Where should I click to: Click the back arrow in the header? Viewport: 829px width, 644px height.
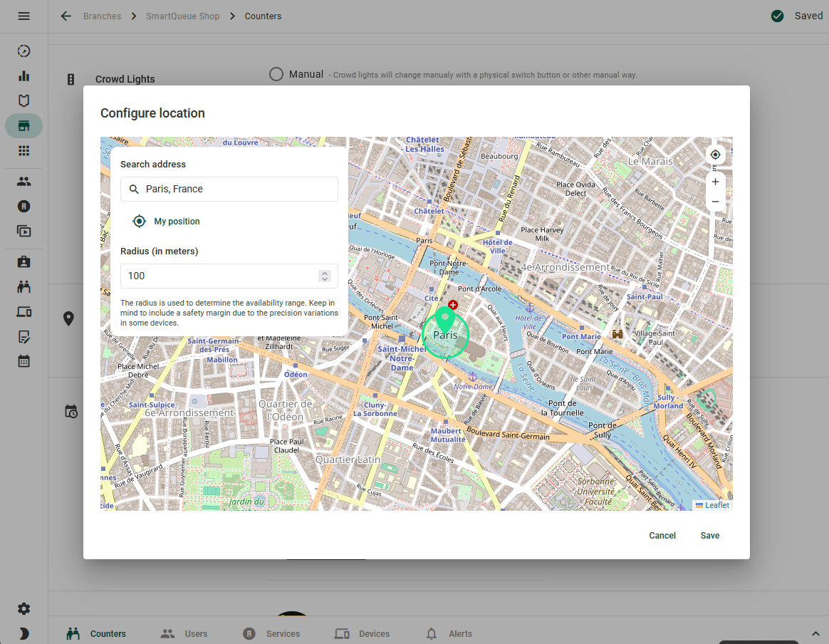point(66,16)
